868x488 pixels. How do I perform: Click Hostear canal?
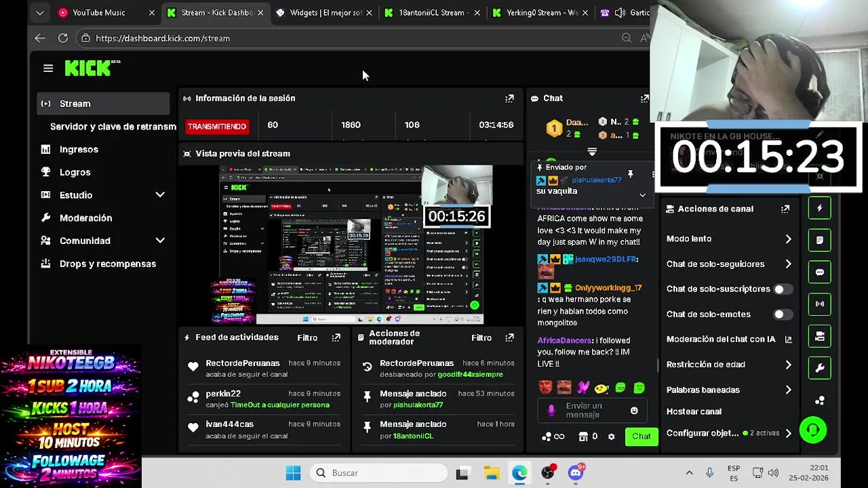(x=694, y=411)
